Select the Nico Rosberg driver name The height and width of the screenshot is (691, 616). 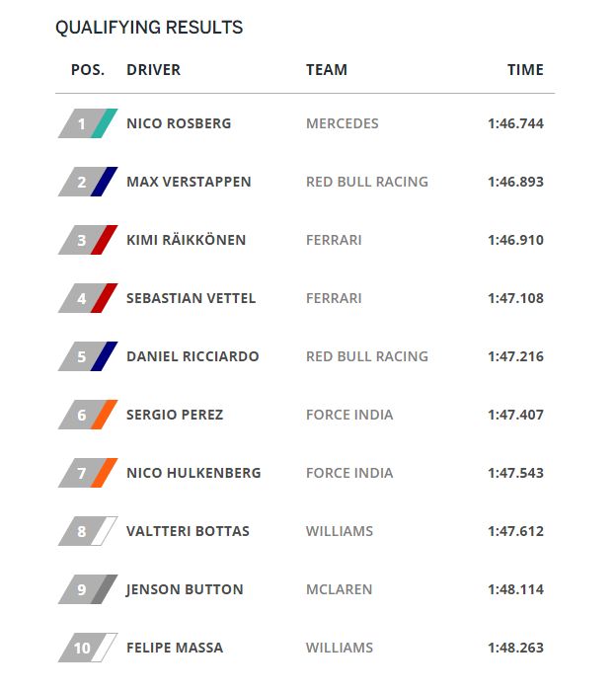(x=179, y=124)
